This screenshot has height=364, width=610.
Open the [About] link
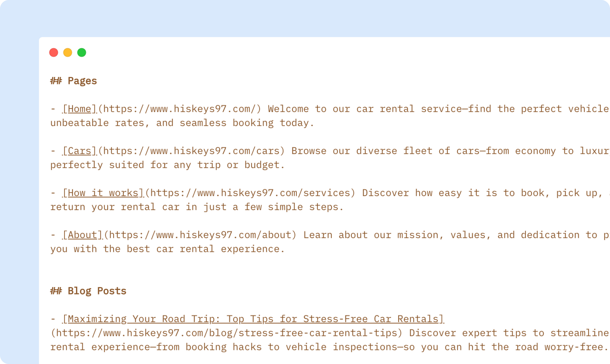83,235
